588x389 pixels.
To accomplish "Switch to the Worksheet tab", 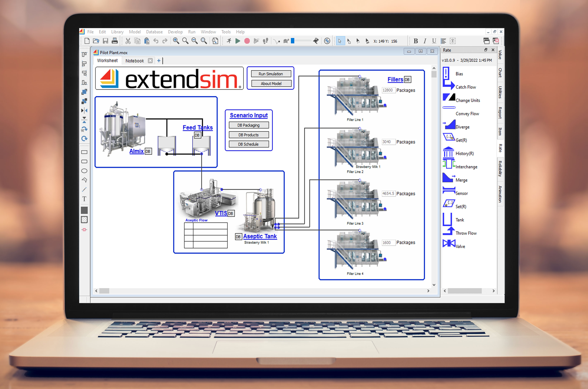I will click(x=107, y=61).
